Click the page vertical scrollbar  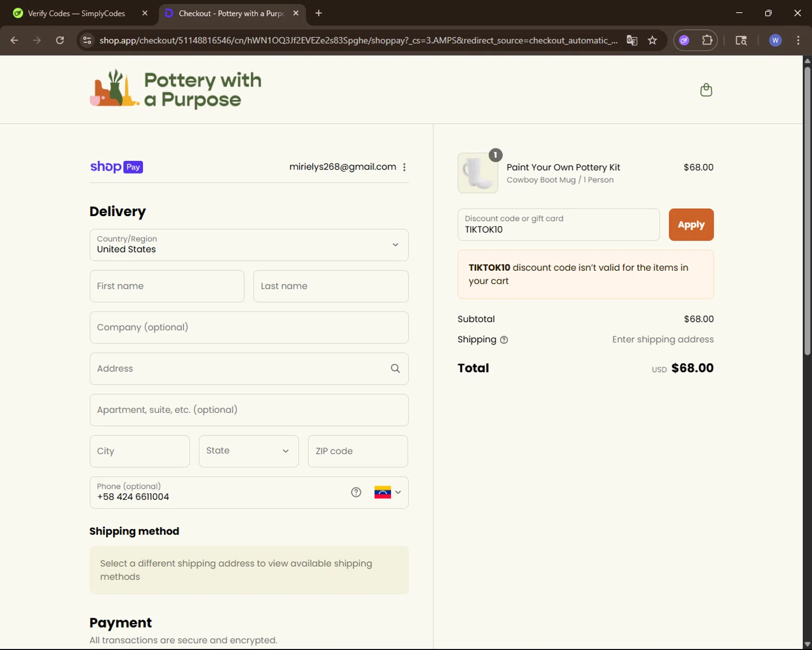click(807, 211)
